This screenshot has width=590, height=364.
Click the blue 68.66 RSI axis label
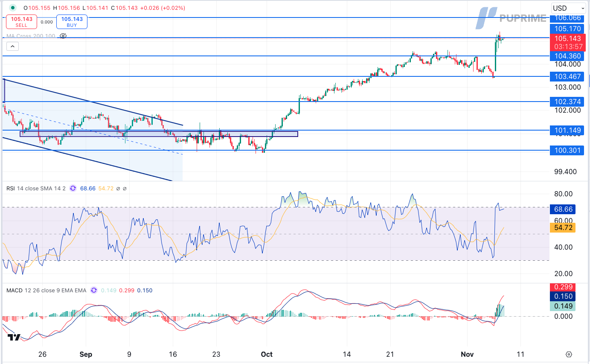click(x=563, y=210)
